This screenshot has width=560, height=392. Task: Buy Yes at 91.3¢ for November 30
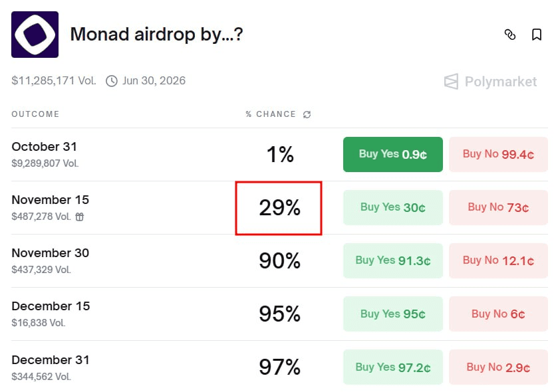coord(392,260)
